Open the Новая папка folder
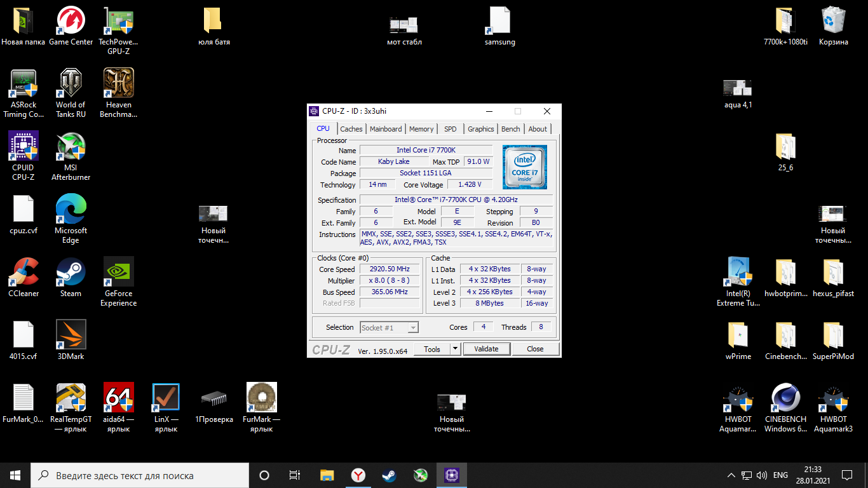Screen dimensions: 868x488 point(24,27)
